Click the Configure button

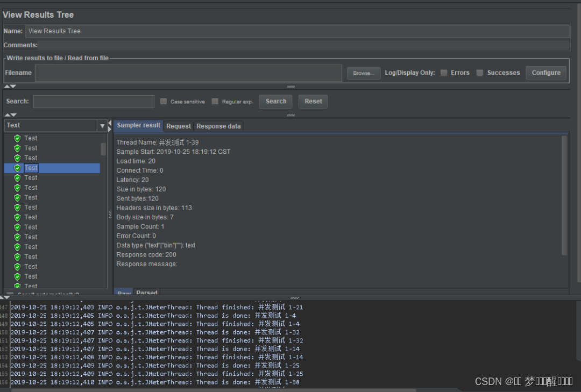point(546,73)
